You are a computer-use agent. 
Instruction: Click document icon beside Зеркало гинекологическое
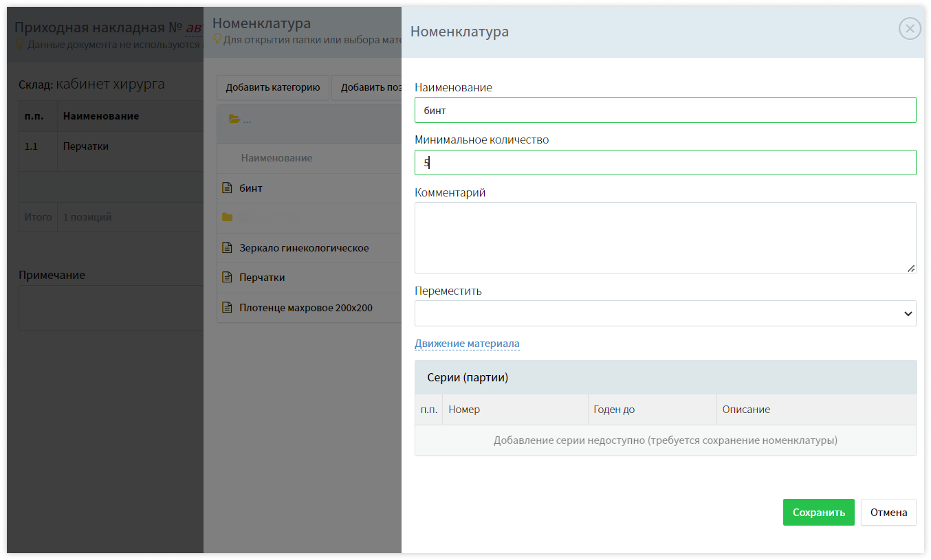[228, 247]
